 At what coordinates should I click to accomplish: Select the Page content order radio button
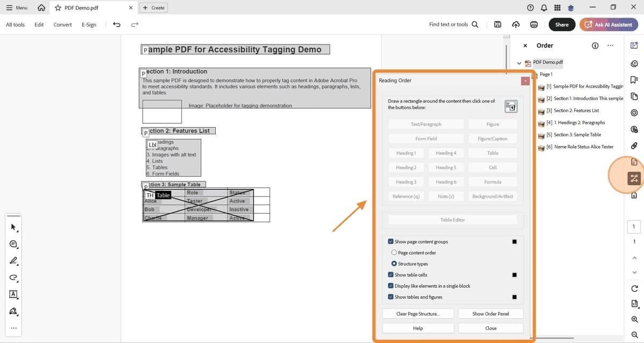[x=394, y=252]
